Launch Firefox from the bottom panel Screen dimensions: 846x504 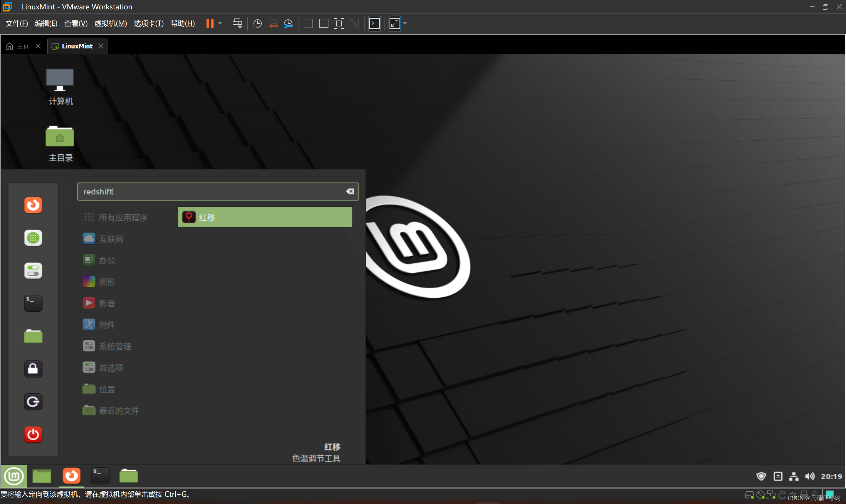click(71, 476)
